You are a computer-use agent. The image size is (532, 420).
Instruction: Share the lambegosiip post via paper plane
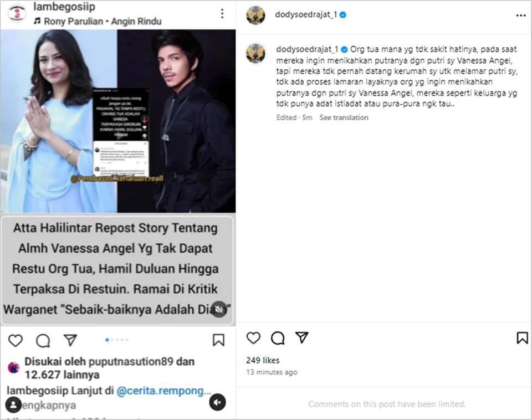pyautogui.click(x=70, y=340)
